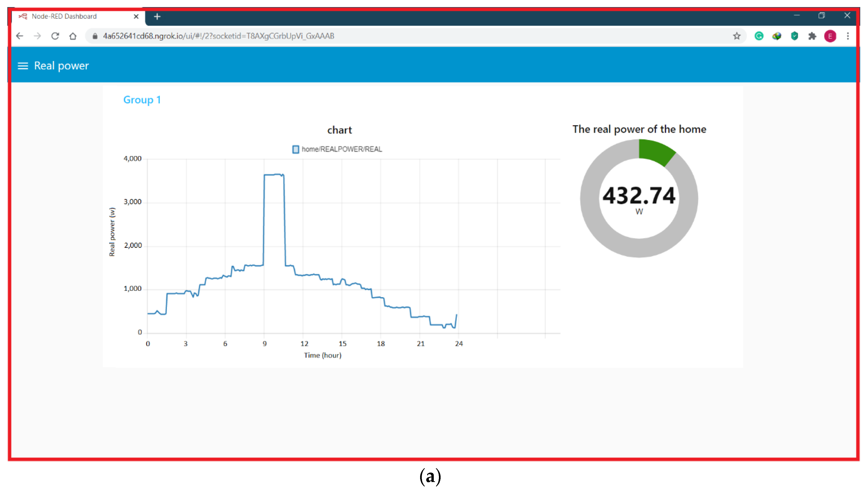Click the browser forward arrow
The width and height of the screenshot is (868, 490).
(x=37, y=36)
